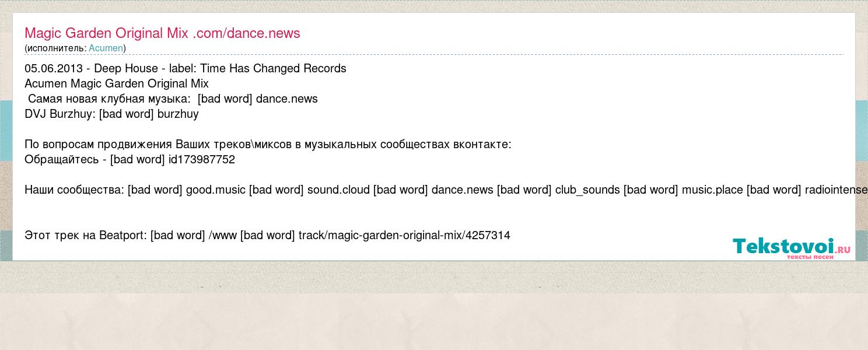Click the "Самая новая клубная музыка" line

pos(173,99)
